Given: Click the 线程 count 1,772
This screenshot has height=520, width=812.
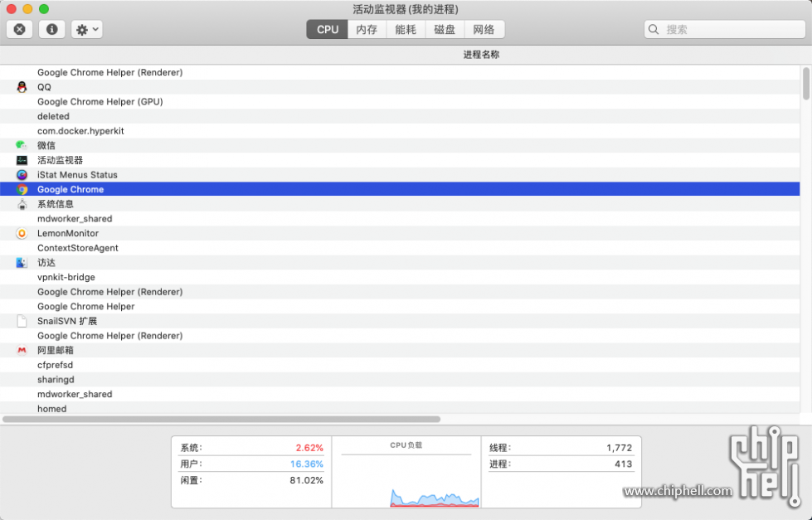Looking at the screenshot, I should click(x=620, y=448).
